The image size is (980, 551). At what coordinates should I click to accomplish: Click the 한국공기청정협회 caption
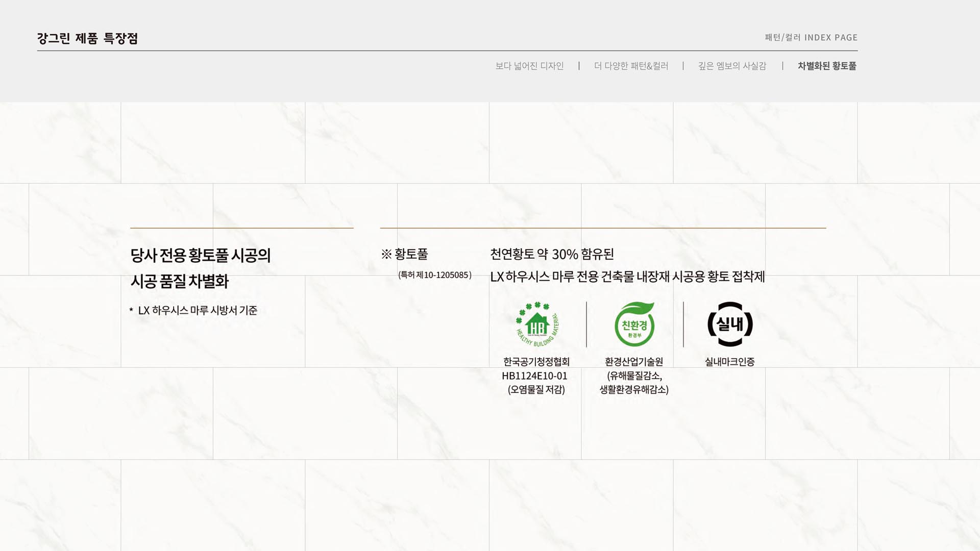[536, 362]
